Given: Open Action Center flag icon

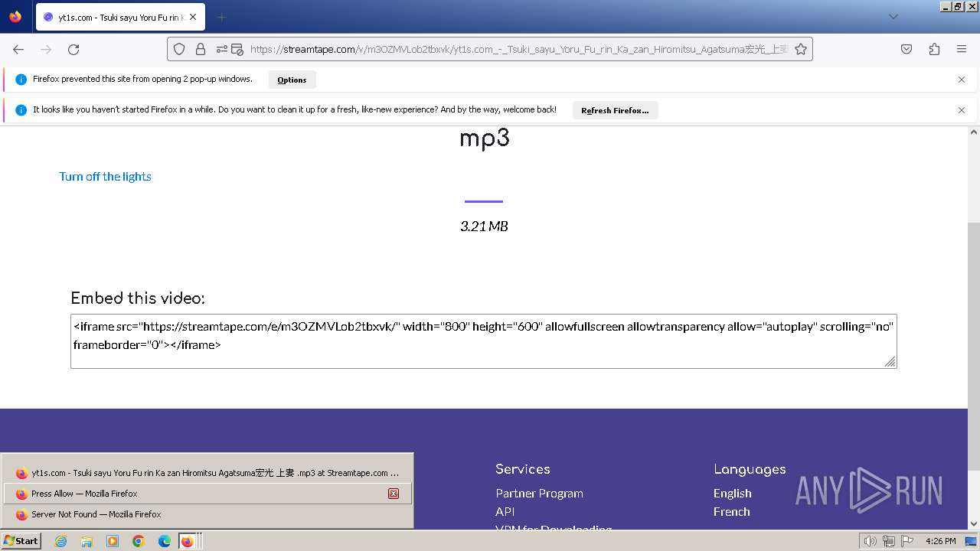Looking at the screenshot, I should [x=907, y=541].
